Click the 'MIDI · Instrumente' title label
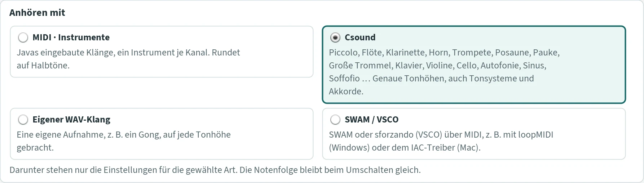This screenshot has width=644, height=183. click(71, 37)
